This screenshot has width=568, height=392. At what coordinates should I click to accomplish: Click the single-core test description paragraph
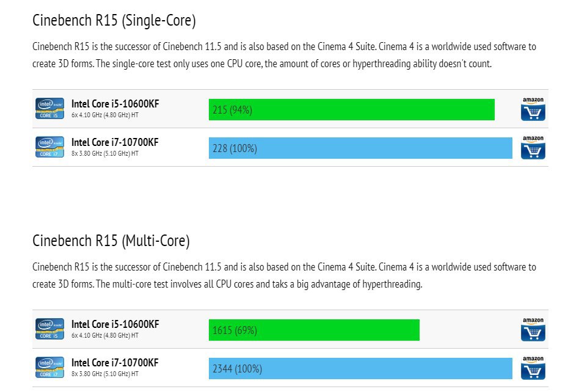tap(284, 55)
